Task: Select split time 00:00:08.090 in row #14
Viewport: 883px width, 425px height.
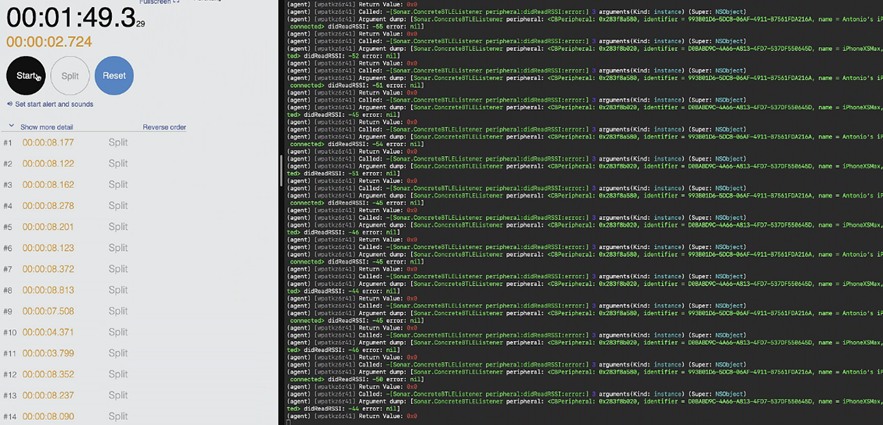Action: click(48, 417)
